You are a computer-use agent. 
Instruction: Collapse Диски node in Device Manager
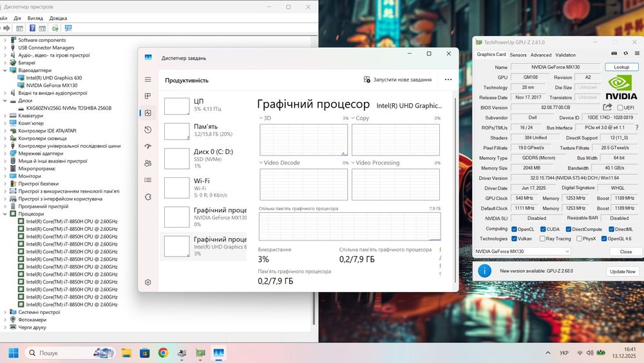pyautogui.click(x=5, y=101)
